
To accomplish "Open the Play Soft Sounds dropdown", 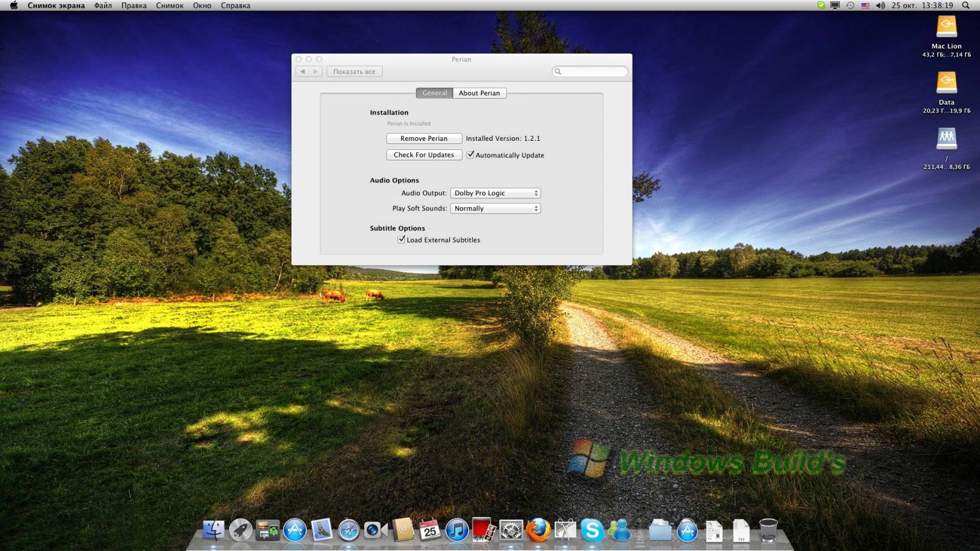I will (x=496, y=208).
